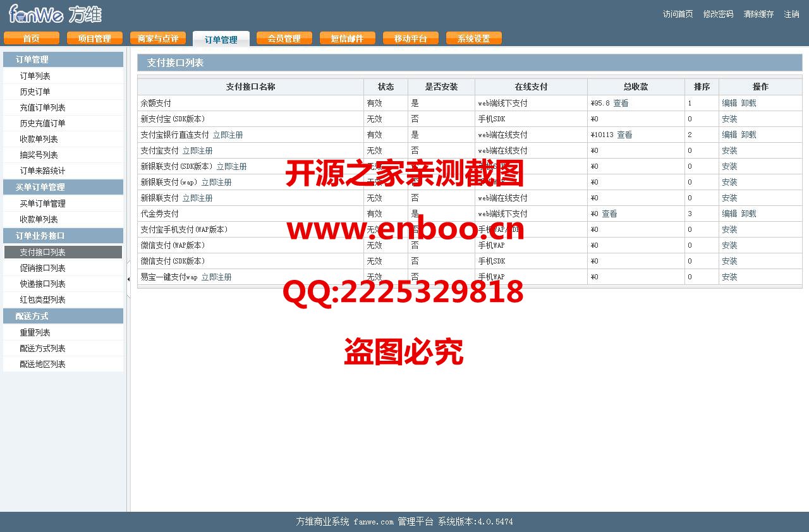The width and height of the screenshot is (809, 532).
Task: Open the 短信邮件 tab
Action: 348,39
